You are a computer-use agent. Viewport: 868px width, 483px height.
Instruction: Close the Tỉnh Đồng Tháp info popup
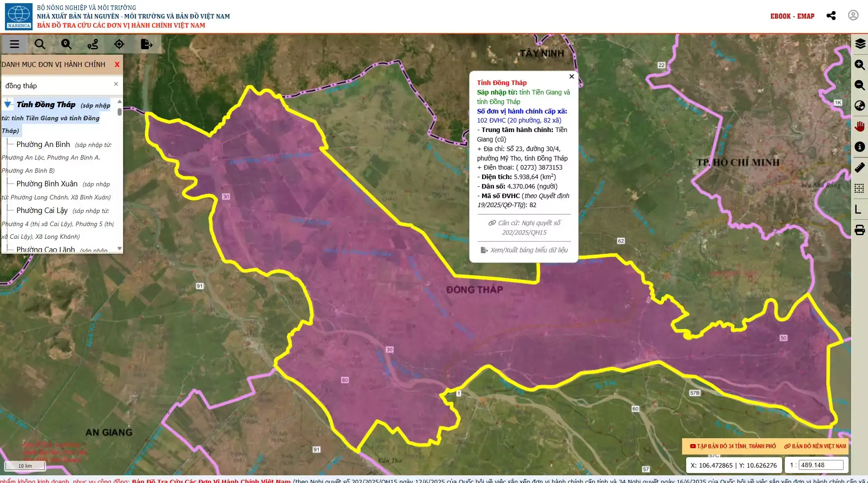(x=572, y=76)
